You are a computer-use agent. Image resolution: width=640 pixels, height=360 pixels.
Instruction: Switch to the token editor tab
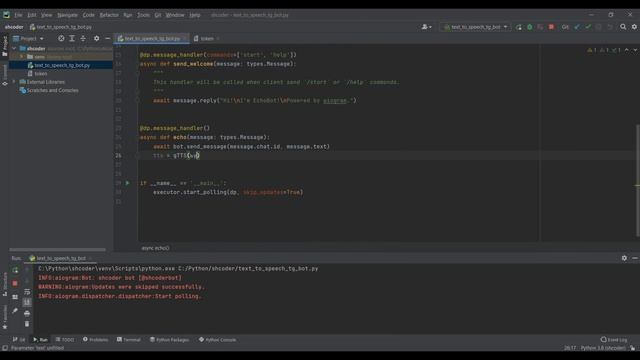(x=207, y=38)
